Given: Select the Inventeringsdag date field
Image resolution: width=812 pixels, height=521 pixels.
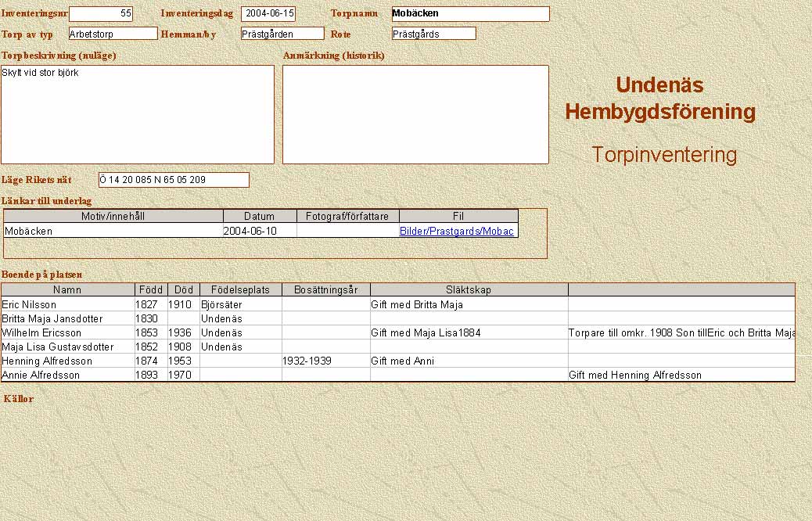Looking at the screenshot, I should (x=268, y=13).
